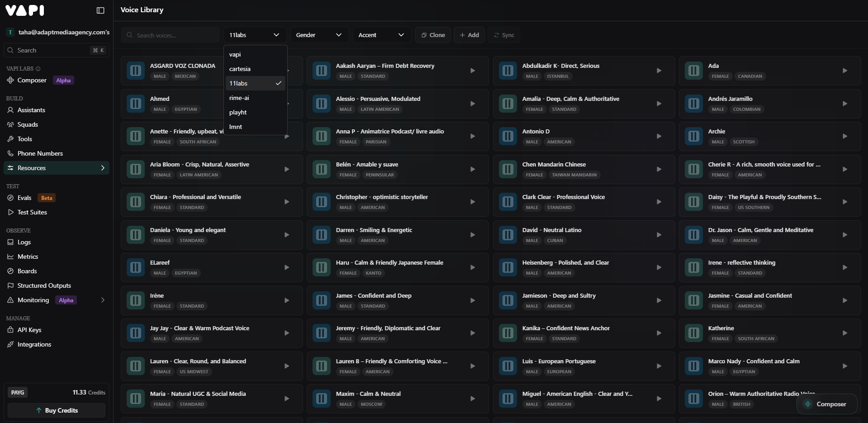Click the Clone voice button
The image size is (868, 423).
pyautogui.click(x=433, y=35)
